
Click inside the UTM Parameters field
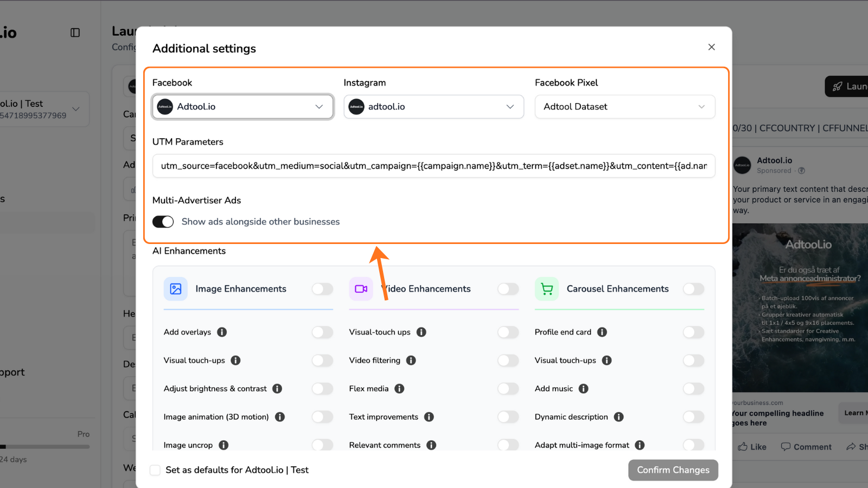433,166
